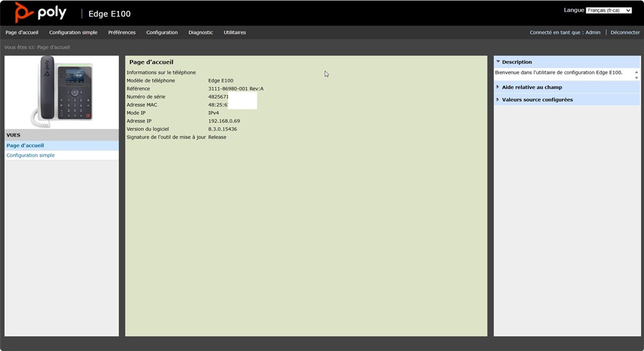Click the Numéro de série label

pos(146,97)
